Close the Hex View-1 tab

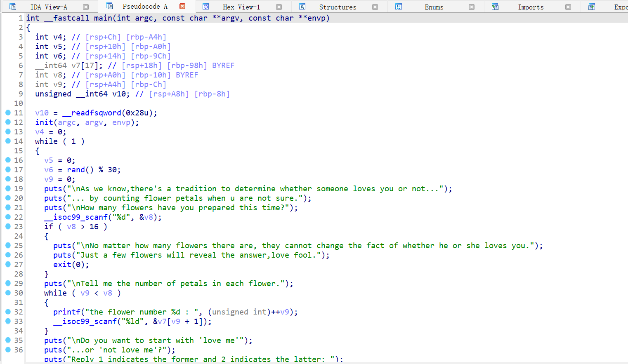pos(279,7)
